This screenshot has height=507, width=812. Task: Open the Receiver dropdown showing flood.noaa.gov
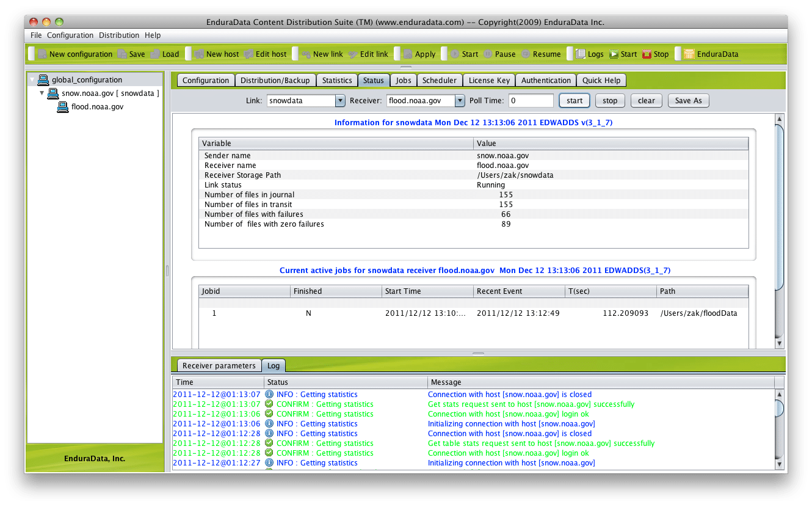pyautogui.click(x=460, y=101)
